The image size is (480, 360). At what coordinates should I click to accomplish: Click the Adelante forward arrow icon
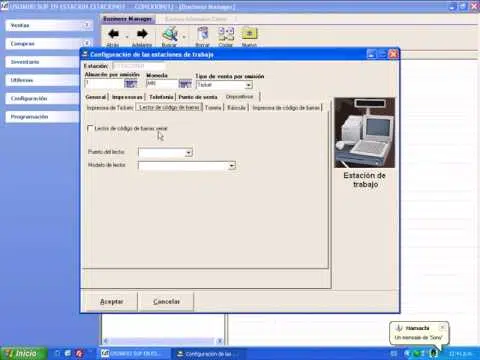[142, 34]
